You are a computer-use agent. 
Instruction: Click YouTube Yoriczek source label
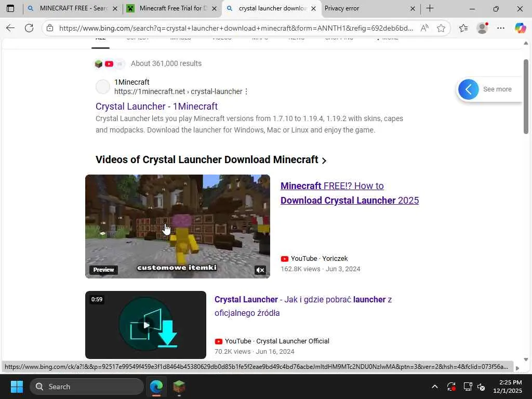(314, 259)
